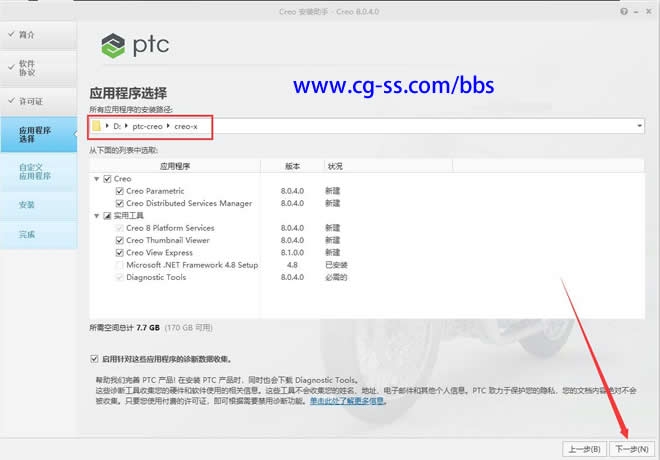Click the PTC logo icon
660x460 pixels.
click(114, 46)
